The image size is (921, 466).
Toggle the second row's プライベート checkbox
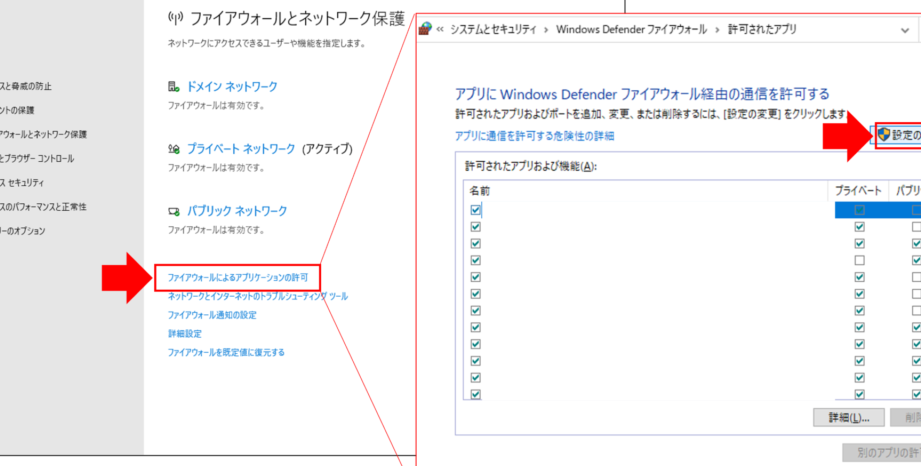[x=859, y=227]
